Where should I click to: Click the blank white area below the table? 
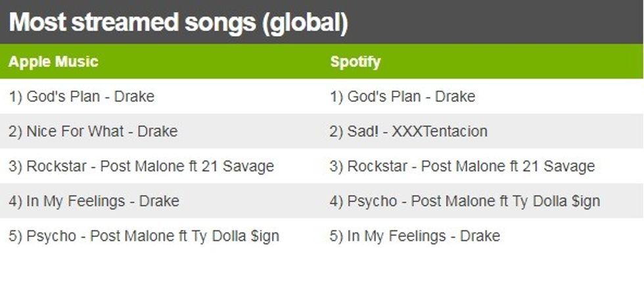click(322, 280)
